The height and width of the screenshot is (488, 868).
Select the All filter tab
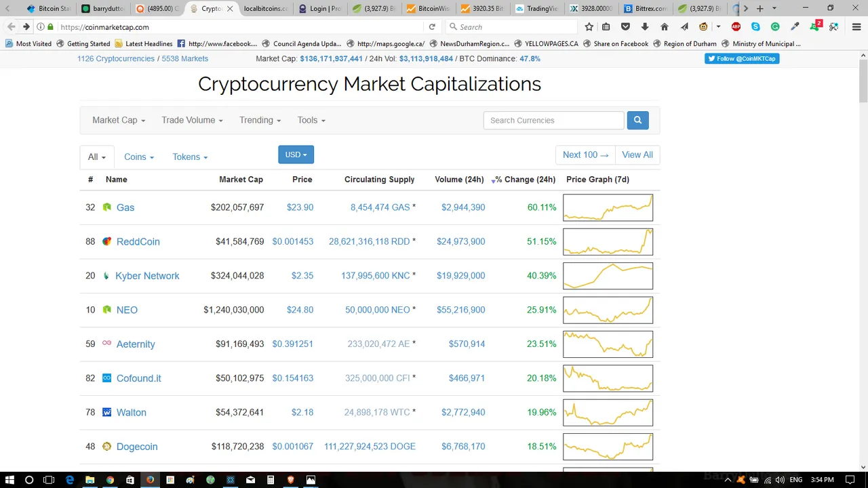click(97, 157)
